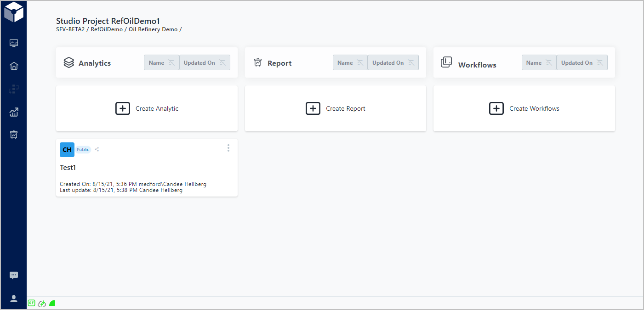Click the Create Workflows button
This screenshot has width=644, height=310.
click(524, 109)
